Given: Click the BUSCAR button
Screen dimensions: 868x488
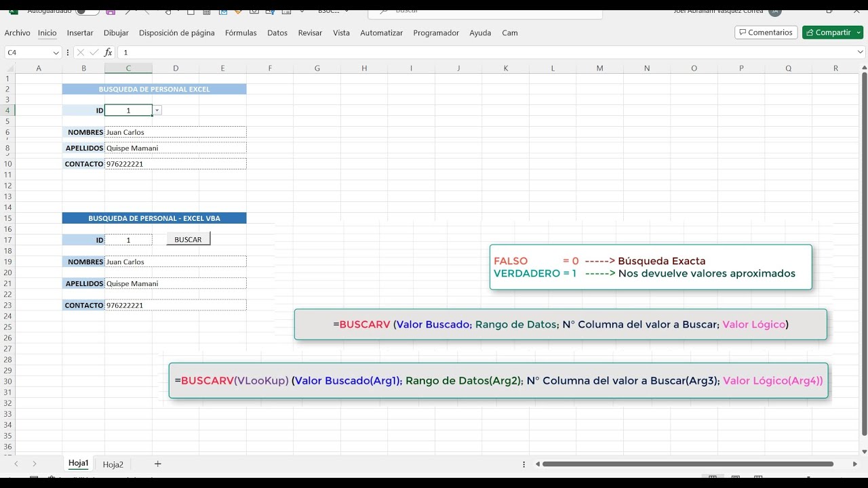Looking at the screenshot, I should (x=189, y=239).
